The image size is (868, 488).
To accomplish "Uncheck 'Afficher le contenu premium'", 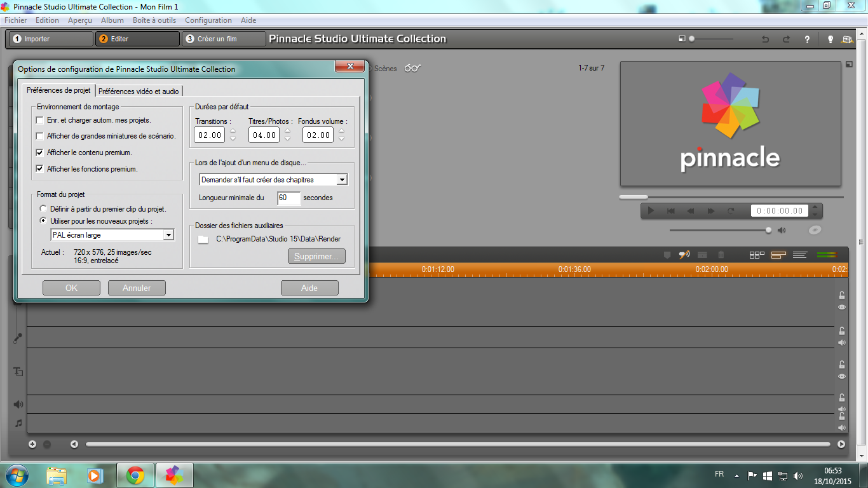I will tap(40, 152).
